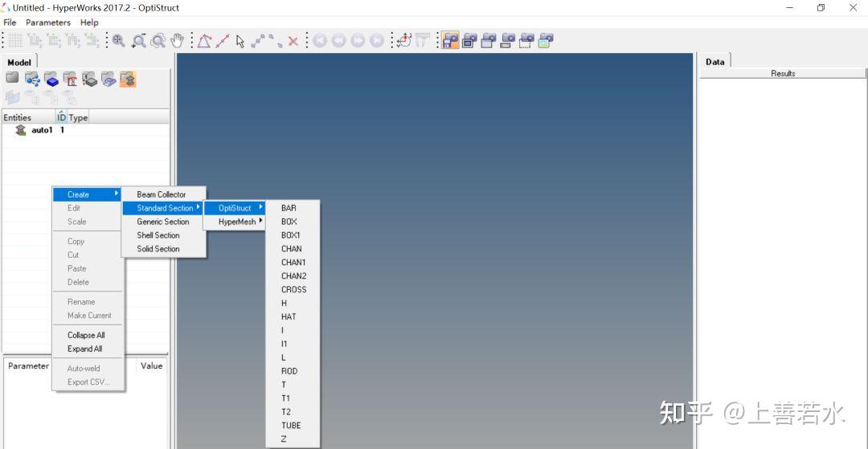Click the zoom in/out magnifier with plus-minus
The image size is (868, 449).
click(x=138, y=40)
